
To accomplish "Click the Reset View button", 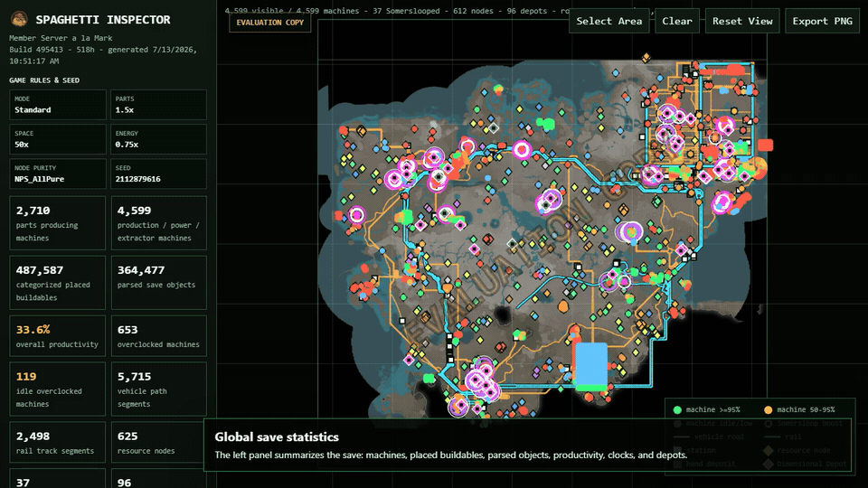I will point(742,21).
